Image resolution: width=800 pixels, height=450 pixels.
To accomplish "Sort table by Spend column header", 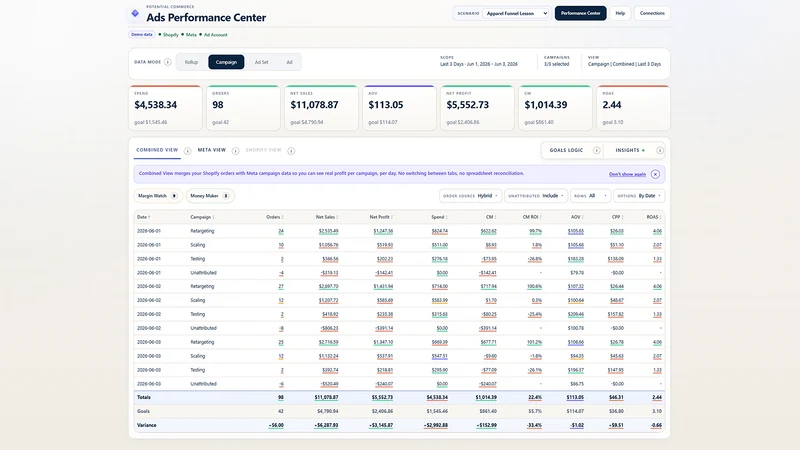I will click(439, 217).
